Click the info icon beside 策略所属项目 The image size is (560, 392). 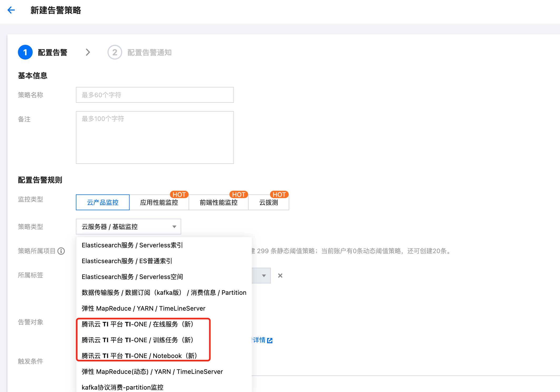tap(61, 251)
